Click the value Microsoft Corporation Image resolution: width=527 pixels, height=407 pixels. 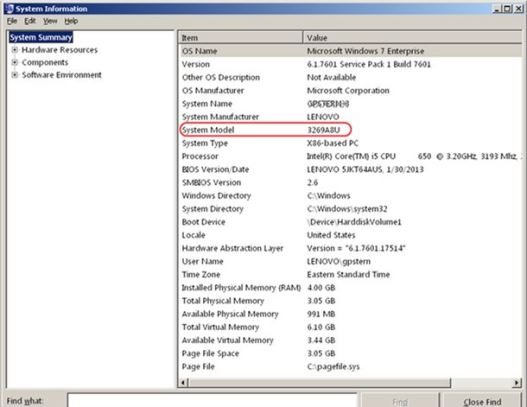pos(348,90)
